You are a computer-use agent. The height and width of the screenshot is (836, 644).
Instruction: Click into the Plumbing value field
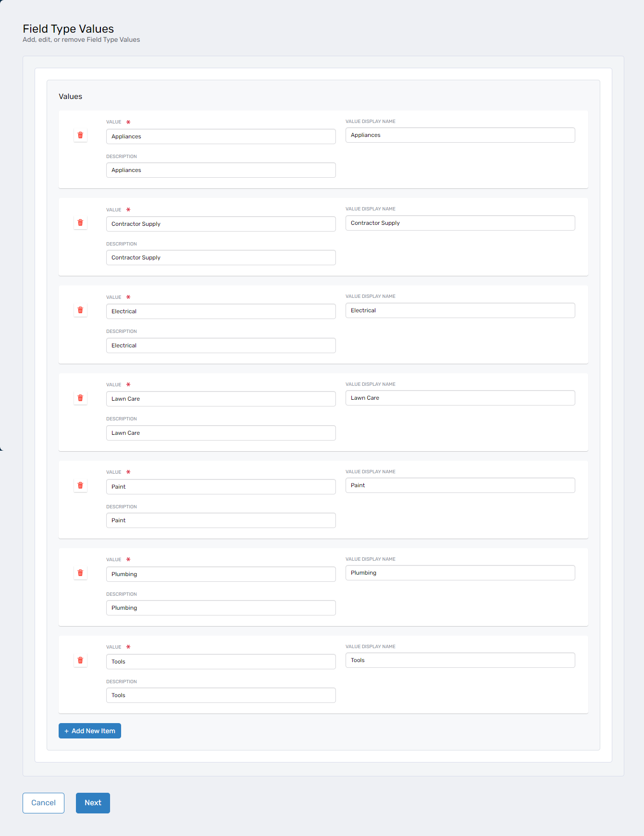tap(221, 574)
